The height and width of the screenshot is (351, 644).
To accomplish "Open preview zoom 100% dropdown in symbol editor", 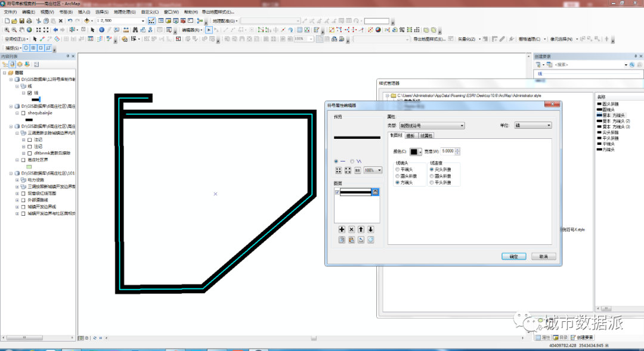I will [x=373, y=170].
